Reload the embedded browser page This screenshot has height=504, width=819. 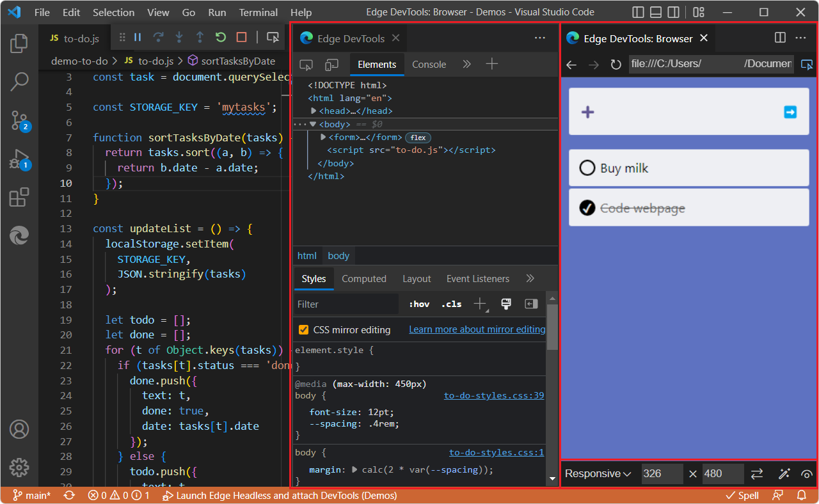pos(616,65)
